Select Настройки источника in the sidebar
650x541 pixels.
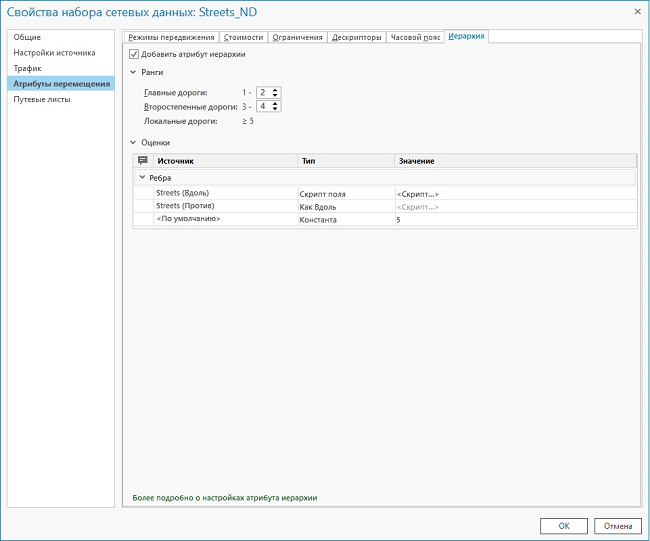[x=54, y=52]
